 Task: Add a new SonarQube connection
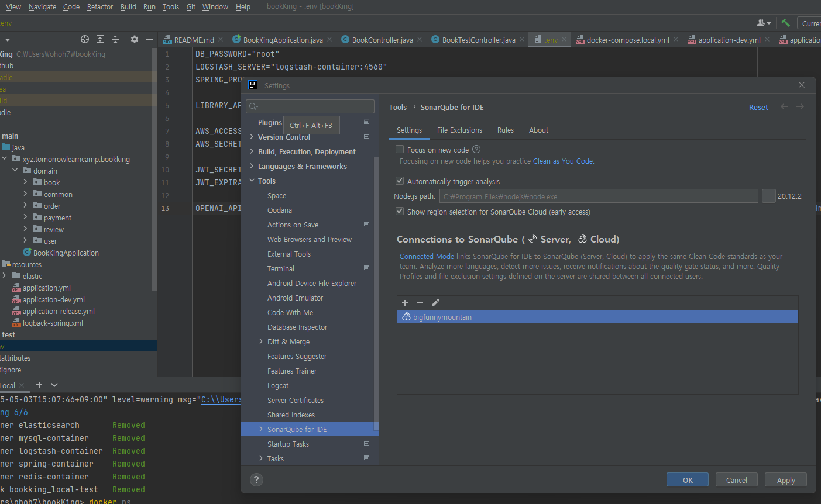pos(405,303)
